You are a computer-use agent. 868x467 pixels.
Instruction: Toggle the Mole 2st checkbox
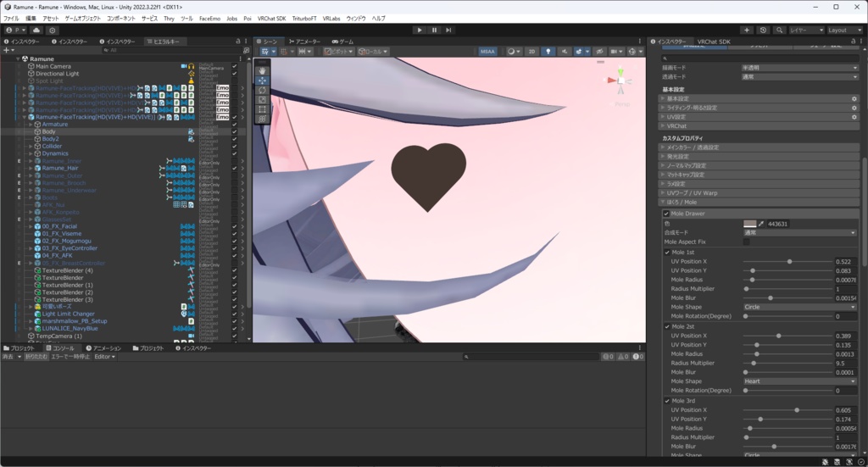point(667,326)
